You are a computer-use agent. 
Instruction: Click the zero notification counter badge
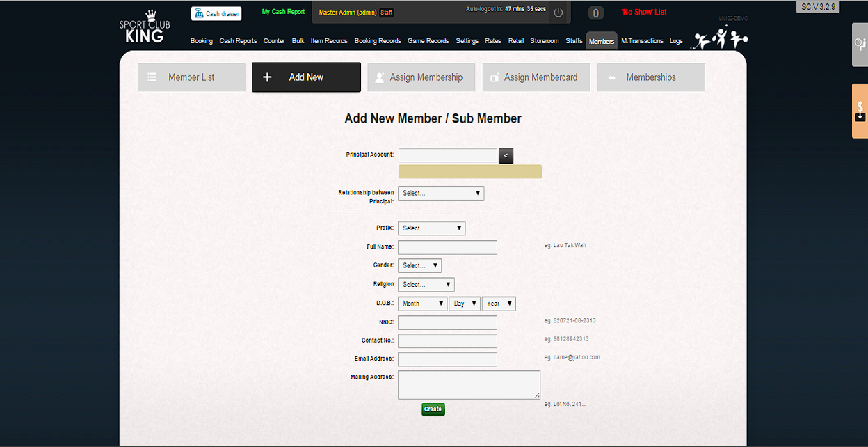(596, 13)
